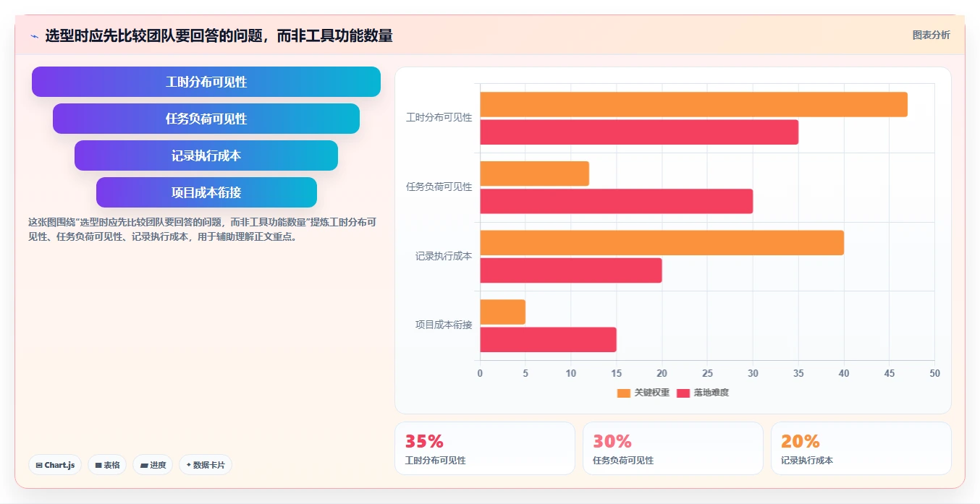Click the 表格 tag chip
The image size is (980, 504).
coord(107,465)
